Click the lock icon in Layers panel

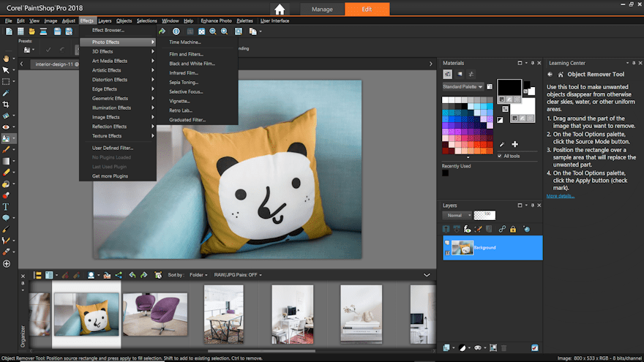click(x=512, y=229)
